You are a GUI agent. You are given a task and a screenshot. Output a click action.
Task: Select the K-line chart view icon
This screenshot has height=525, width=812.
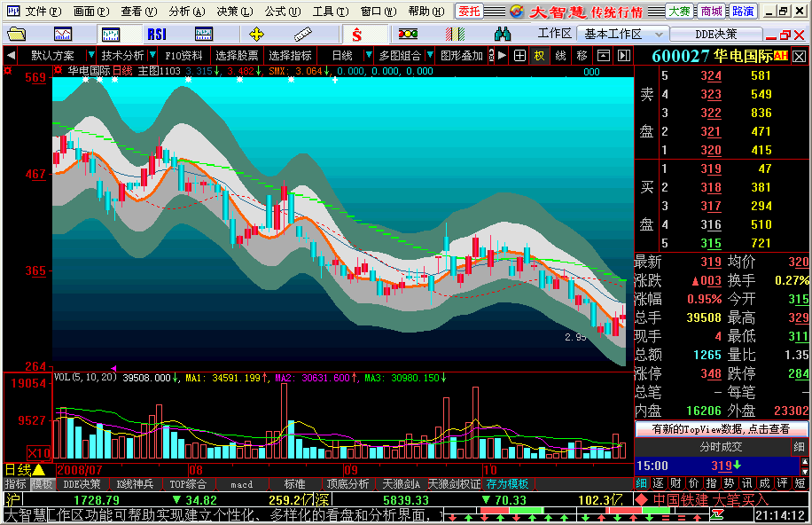click(x=111, y=35)
